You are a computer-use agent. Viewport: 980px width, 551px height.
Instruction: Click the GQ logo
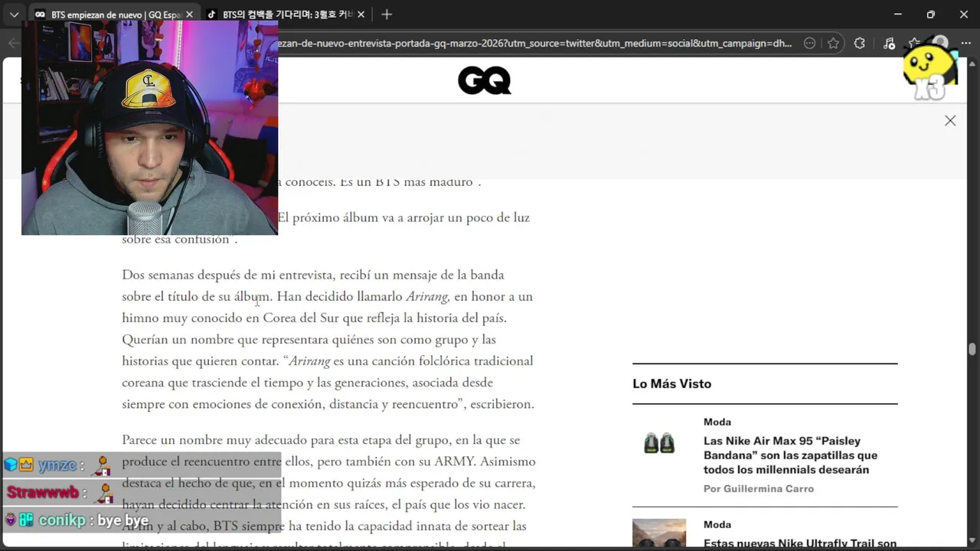pos(485,80)
